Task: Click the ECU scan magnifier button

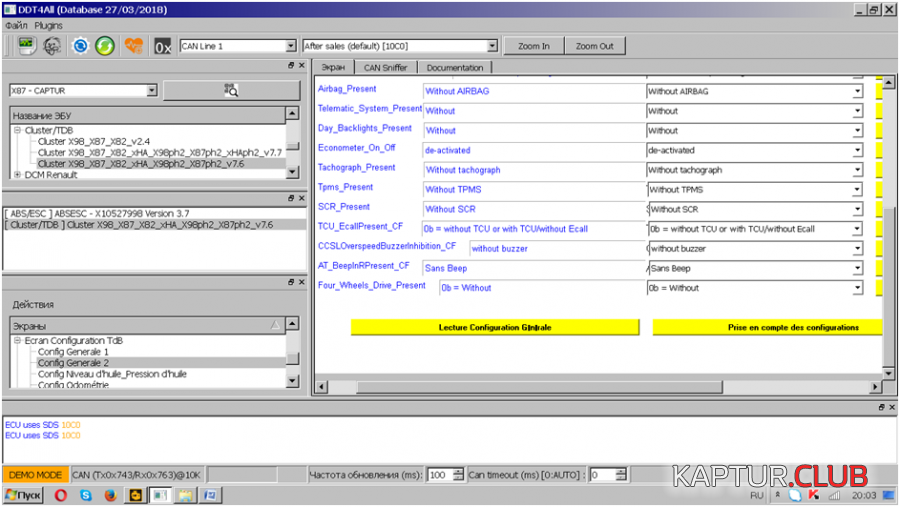Action: coord(230,91)
